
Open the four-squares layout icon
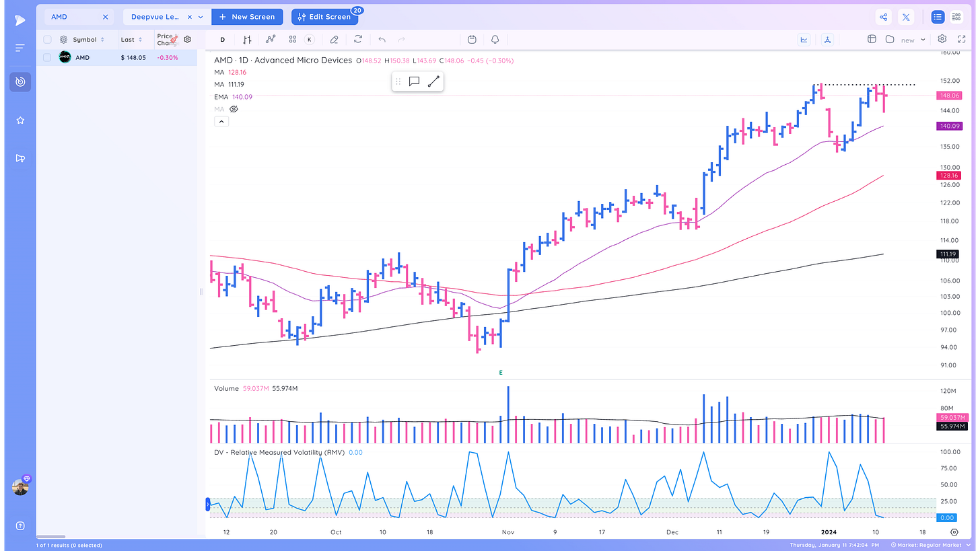292,40
